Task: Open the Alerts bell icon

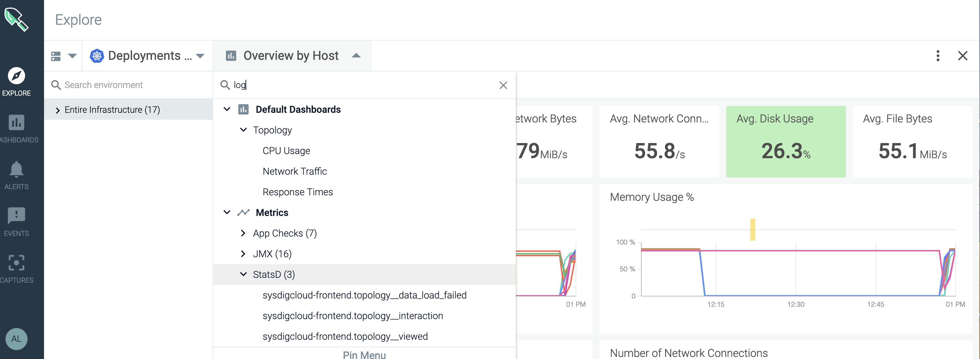Action: 17,169
